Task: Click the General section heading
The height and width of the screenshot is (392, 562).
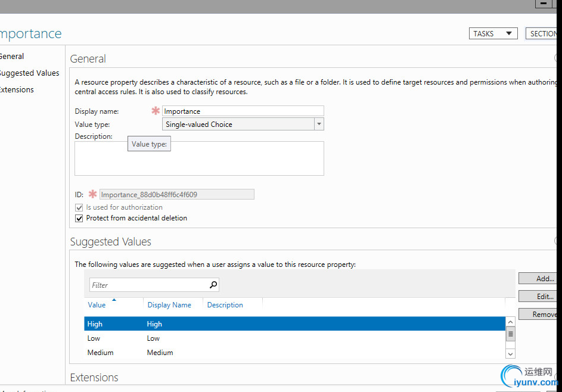Action: pyautogui.click(x=88, y=59)
